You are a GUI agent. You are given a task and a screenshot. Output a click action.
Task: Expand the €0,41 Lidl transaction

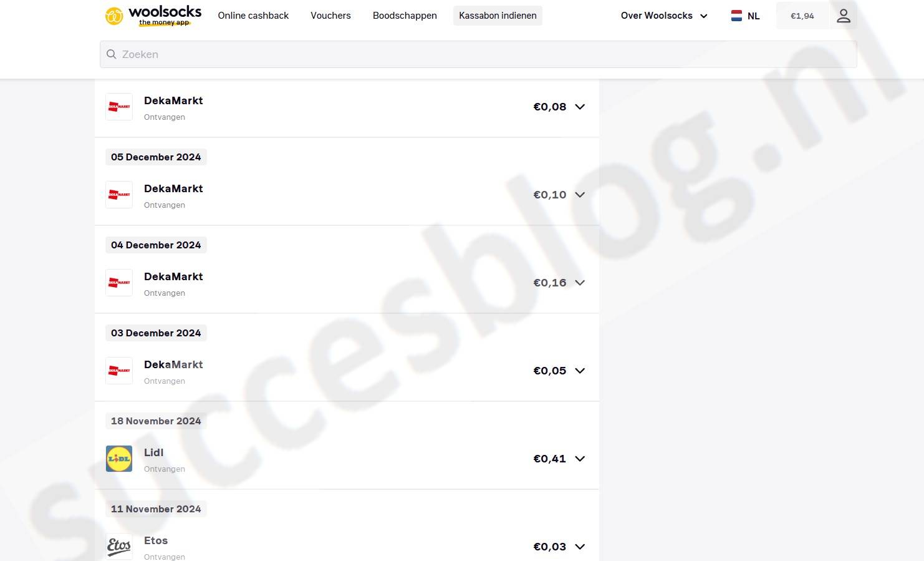(580, 459)
